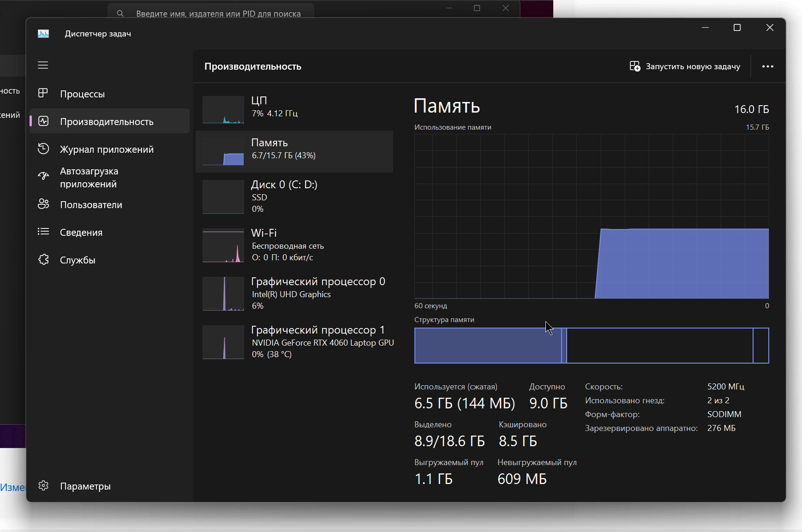This screenshot has height=532, width=802.
Task: Open the hamburger navigation menu
Action: tap(43, 65)
